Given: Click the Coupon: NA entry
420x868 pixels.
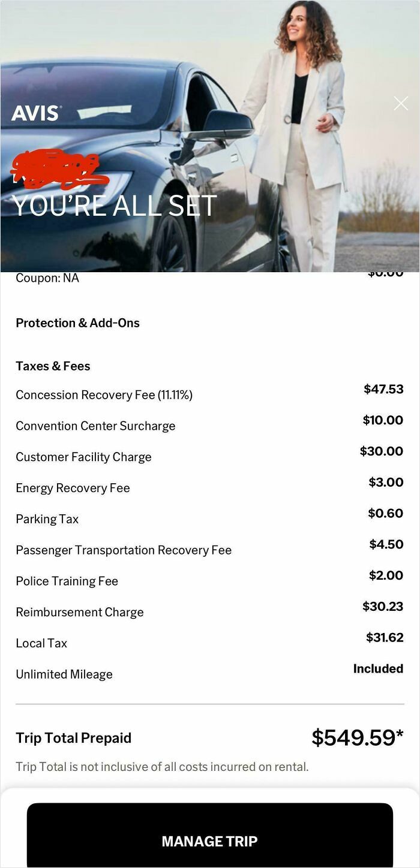Looking at the screenshot, I should (x=47, y=278).
